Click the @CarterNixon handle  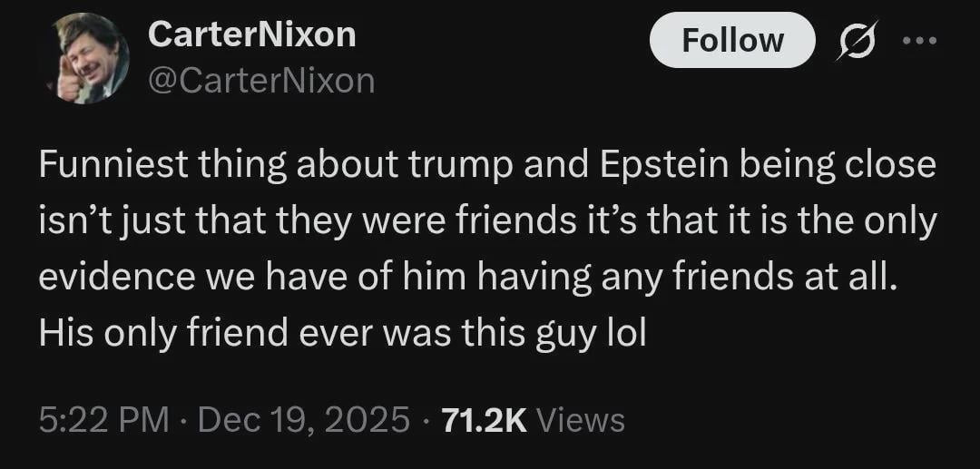point(261,82)
